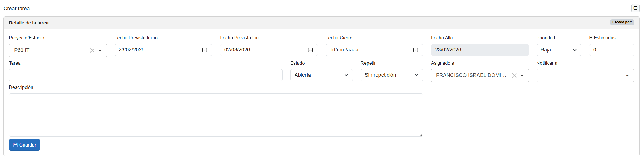Open the Notificar a dropdown
The width and height of the screenshot is (644, 161).
[585, 75]
